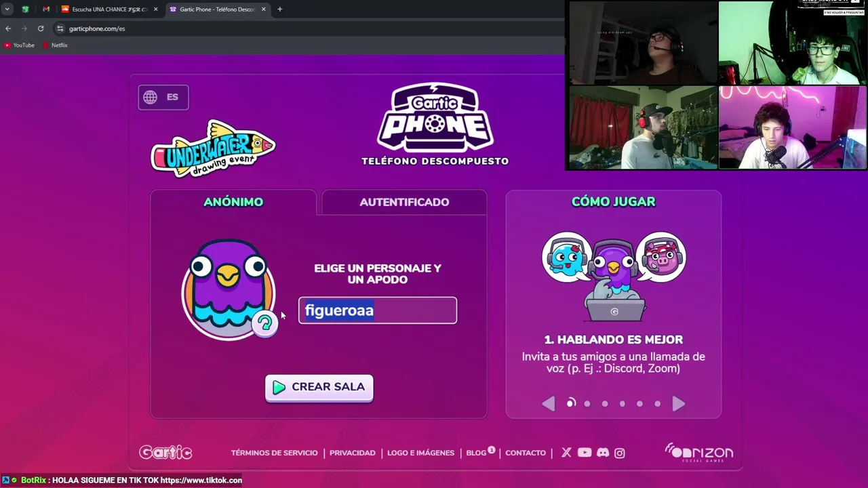
Task: Click the how-to-play headset characters illustration
Action: pyautogui.click(x=614, y=276)
